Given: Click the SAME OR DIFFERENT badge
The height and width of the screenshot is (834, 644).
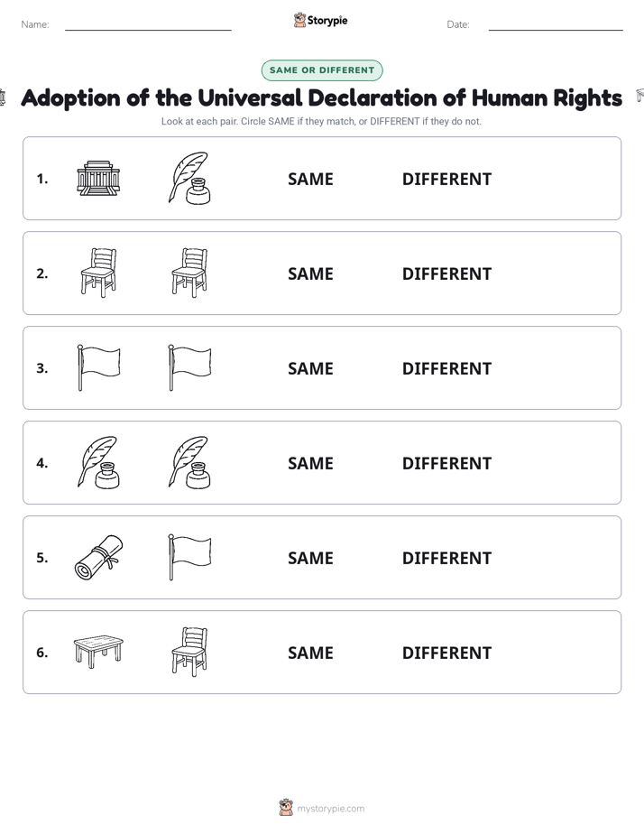Looking at the screenshot, I should click(x=322, y=70).
